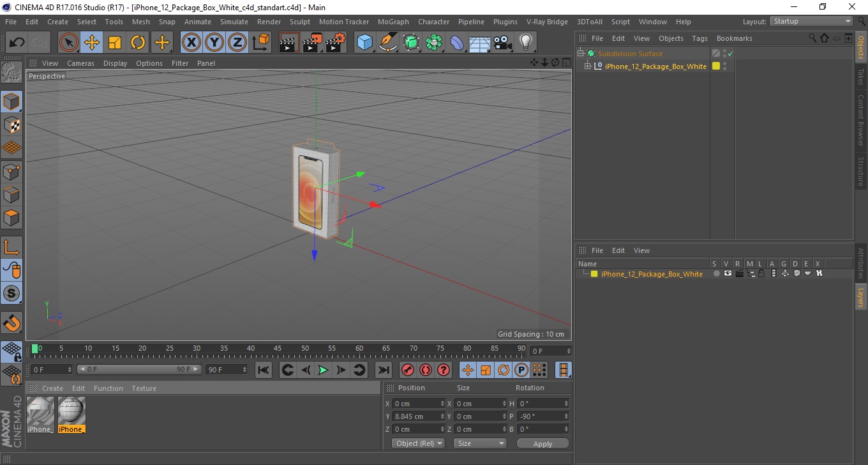Click stepper arrows of Position X
The image size is (868, 465).
[x=442, y=404]
